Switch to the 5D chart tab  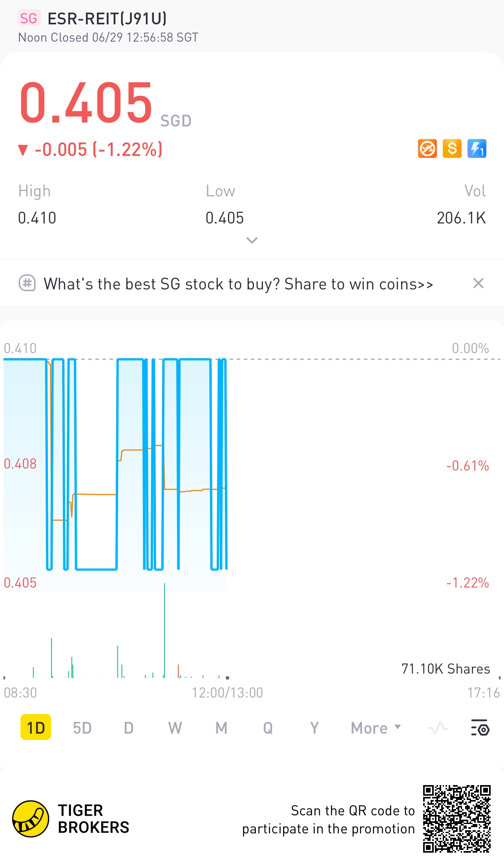[x=82, y=728]
